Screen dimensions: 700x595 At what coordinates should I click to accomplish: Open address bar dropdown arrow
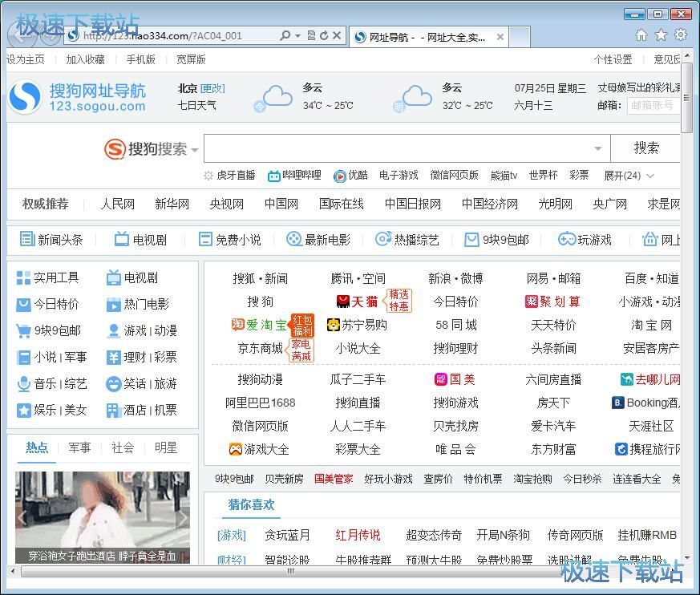tap(297, 36)
